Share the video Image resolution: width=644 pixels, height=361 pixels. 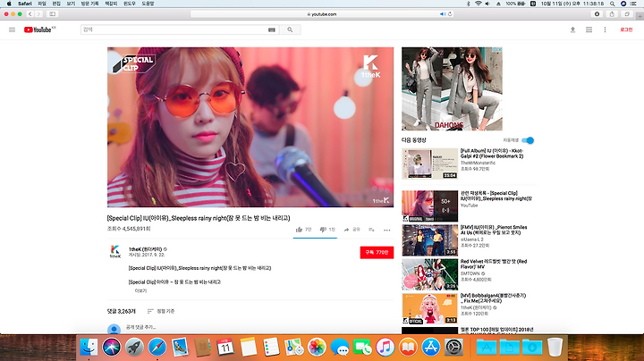pos(352,230)
